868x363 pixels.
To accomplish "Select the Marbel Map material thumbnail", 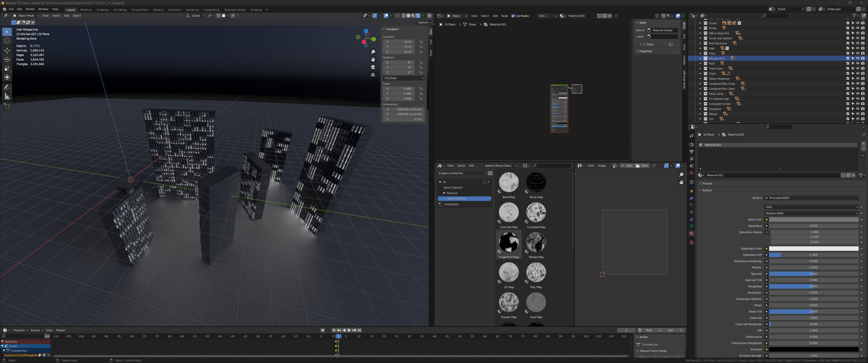I will coord(536,242).
